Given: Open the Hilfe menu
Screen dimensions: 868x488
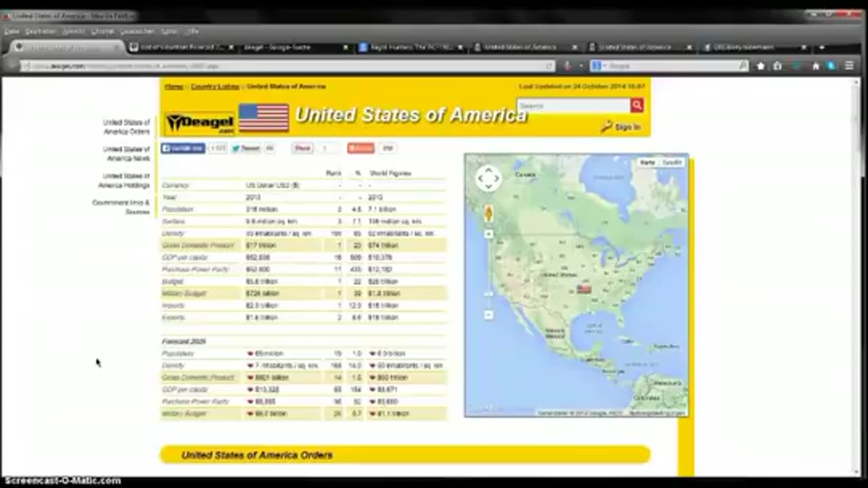Looking at the screenshot, I should 193,31.
